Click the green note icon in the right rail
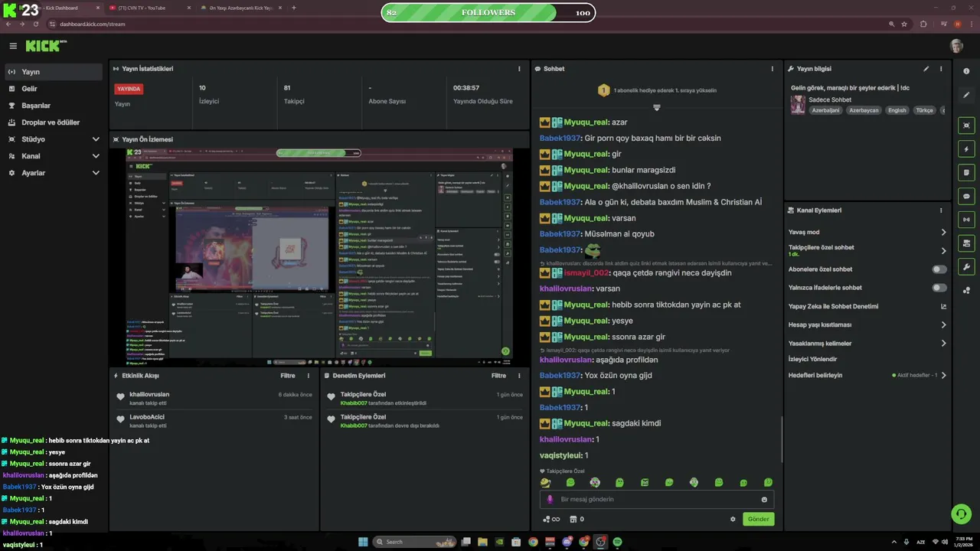Viewport: 980px width, 551px height. 966,172
